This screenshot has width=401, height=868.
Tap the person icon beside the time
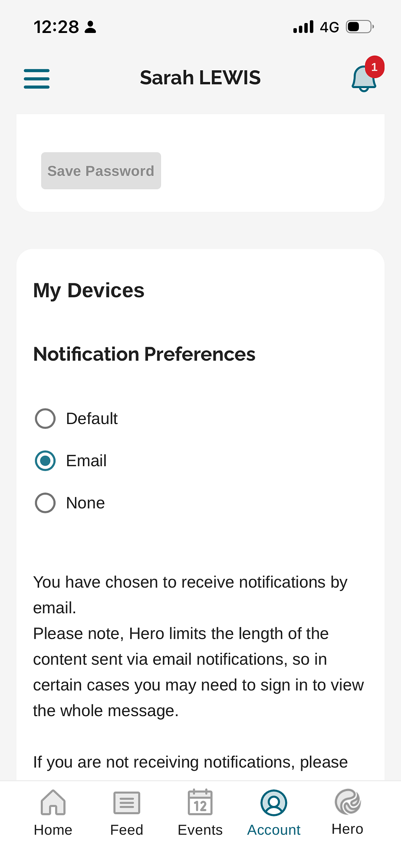point(90,27)
